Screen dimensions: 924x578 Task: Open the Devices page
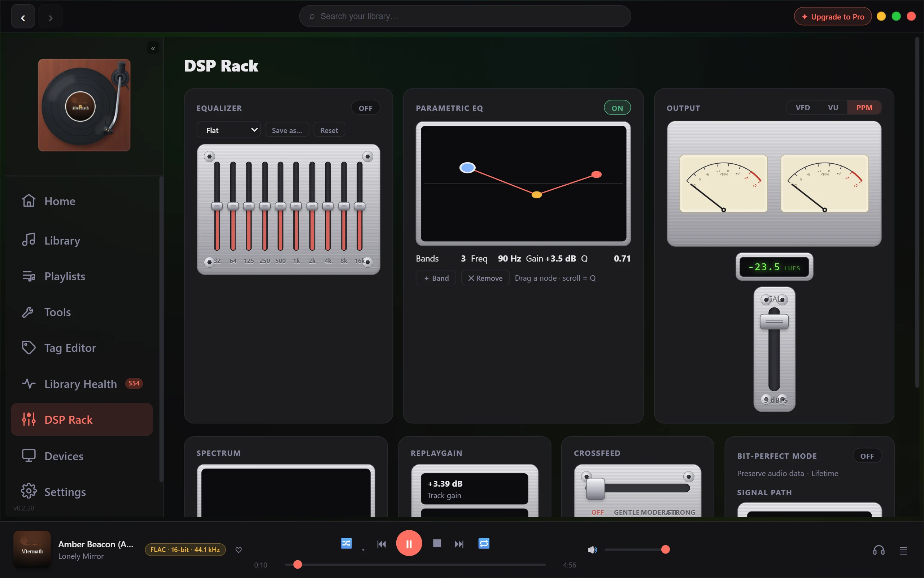[x=82, y=456]
